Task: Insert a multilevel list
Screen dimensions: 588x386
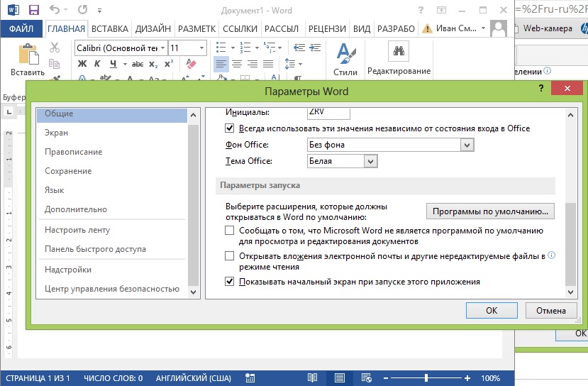Action: pos(269,48)
